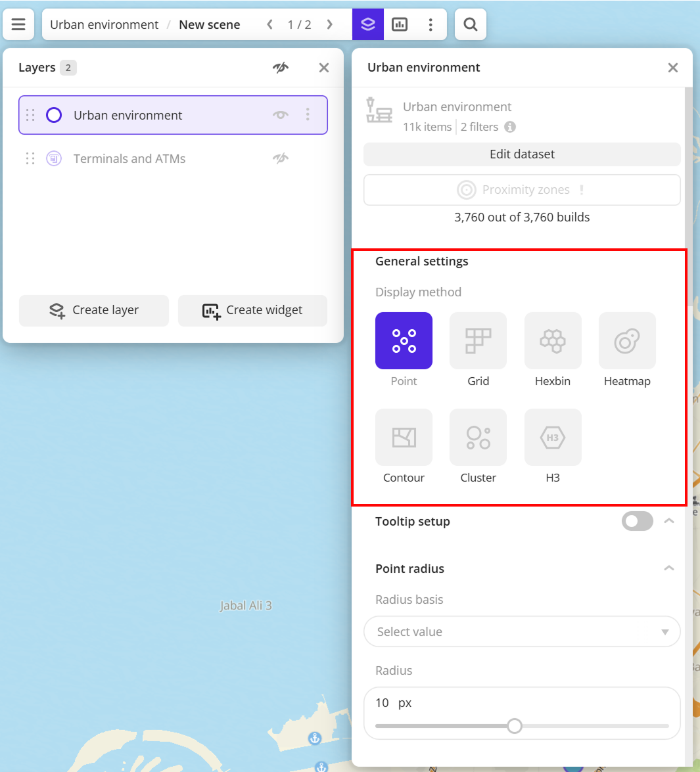700x772 pixels.
Task: Choose the Heatmap display method
Action: [x=627, y=341]
